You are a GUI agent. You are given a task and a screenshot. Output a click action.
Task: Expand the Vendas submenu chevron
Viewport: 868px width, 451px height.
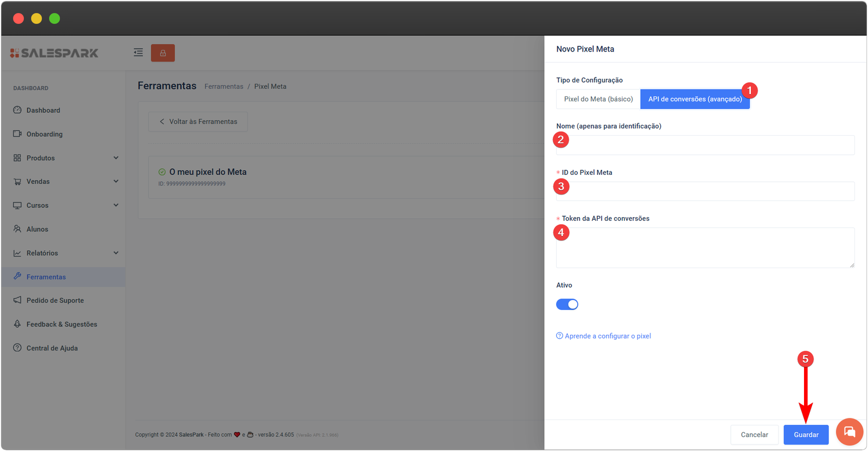pos(116,181)
